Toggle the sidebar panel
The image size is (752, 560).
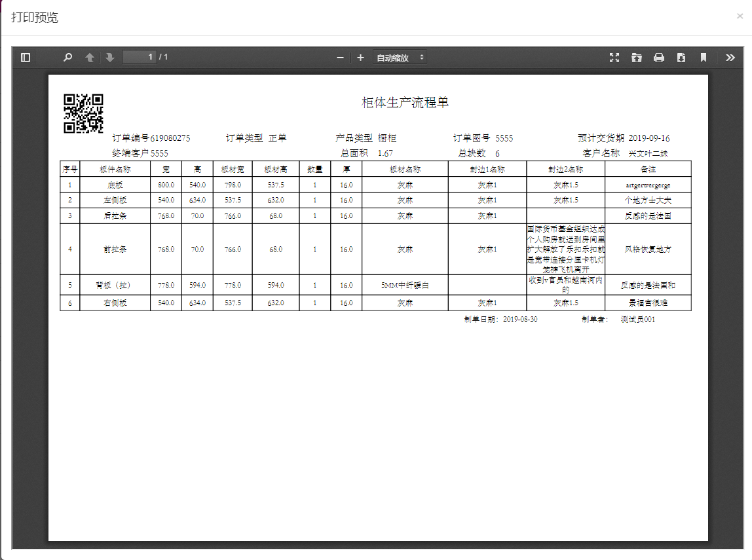click(25, 58)
